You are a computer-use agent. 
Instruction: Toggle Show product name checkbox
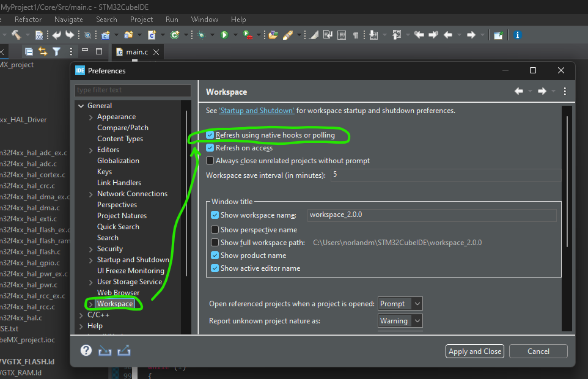(215, 256)
